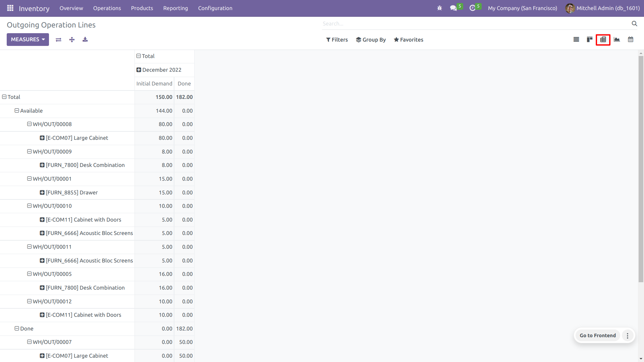This screenshot has height=362, width=644.
Task: Open the Group By dropdown
Action: coord(371,40)
